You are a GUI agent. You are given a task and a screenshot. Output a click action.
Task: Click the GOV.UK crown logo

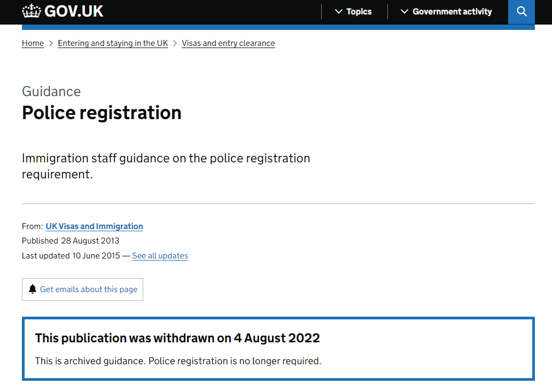pos(31,11)
